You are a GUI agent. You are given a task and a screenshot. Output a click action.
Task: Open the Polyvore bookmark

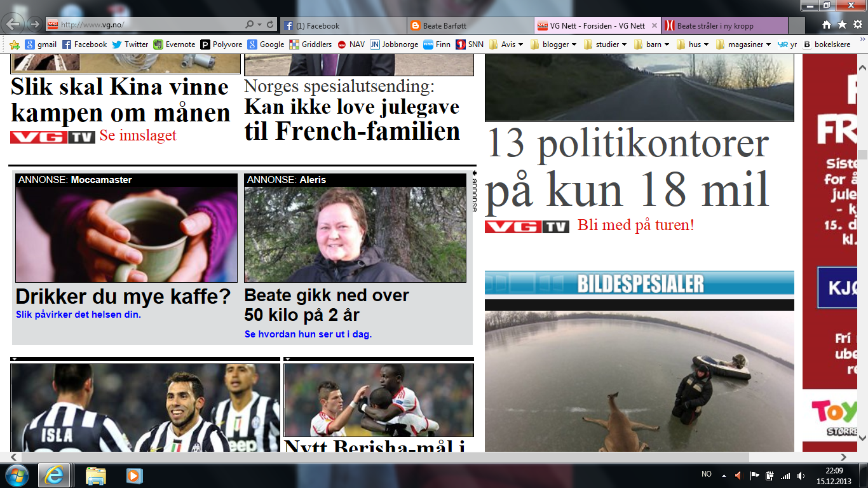coord(221,44)
